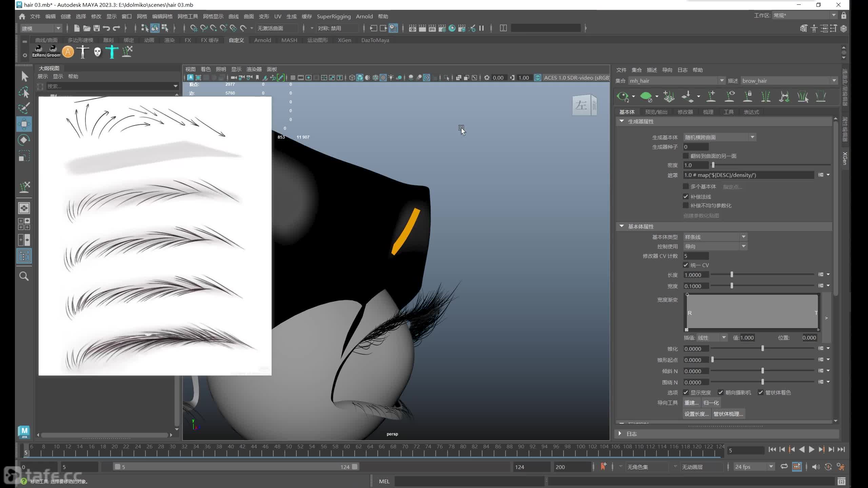This screenshot has width=868, height=488.
Task: Toggle loop playback icon
Action: tap(784, 467)
